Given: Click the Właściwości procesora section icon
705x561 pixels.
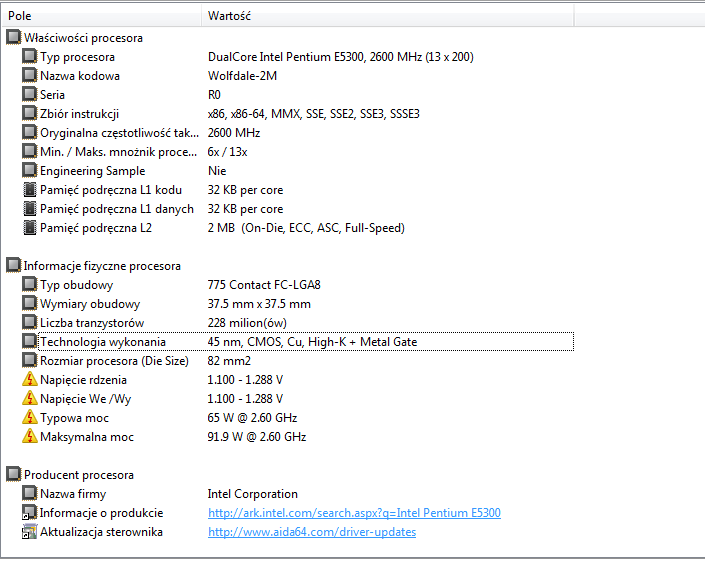Looking at the screenshot, I should coord(13,38).
